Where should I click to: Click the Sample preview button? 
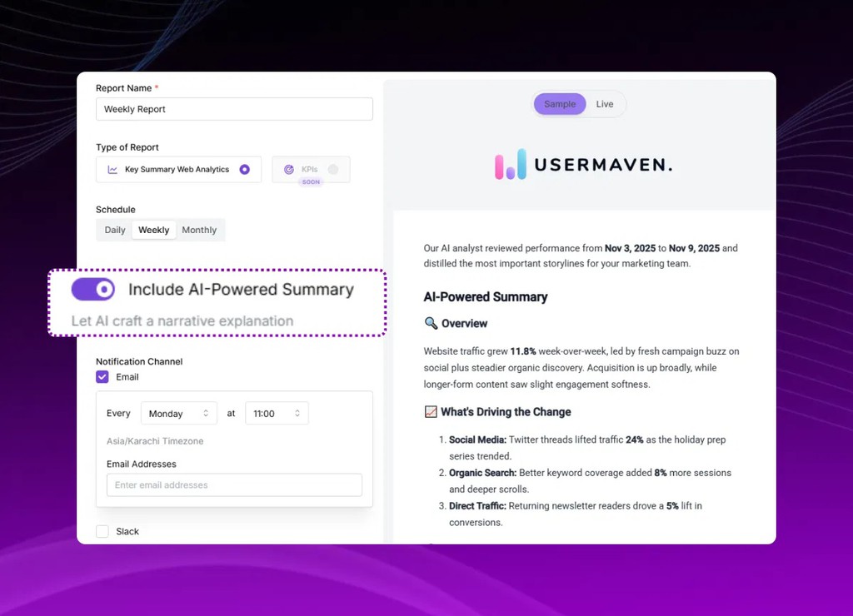[559, 103]
